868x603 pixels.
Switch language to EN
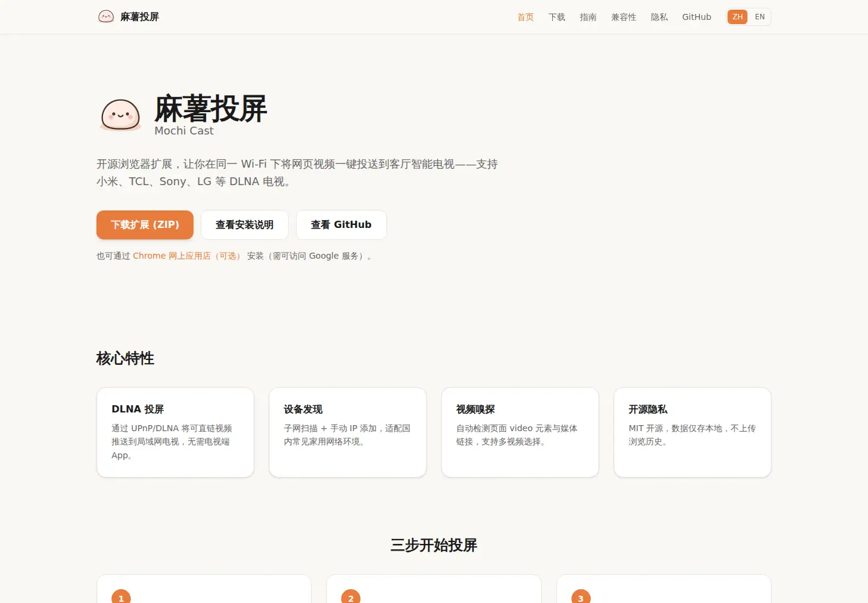pyautogui.click(x=759, y=17)
